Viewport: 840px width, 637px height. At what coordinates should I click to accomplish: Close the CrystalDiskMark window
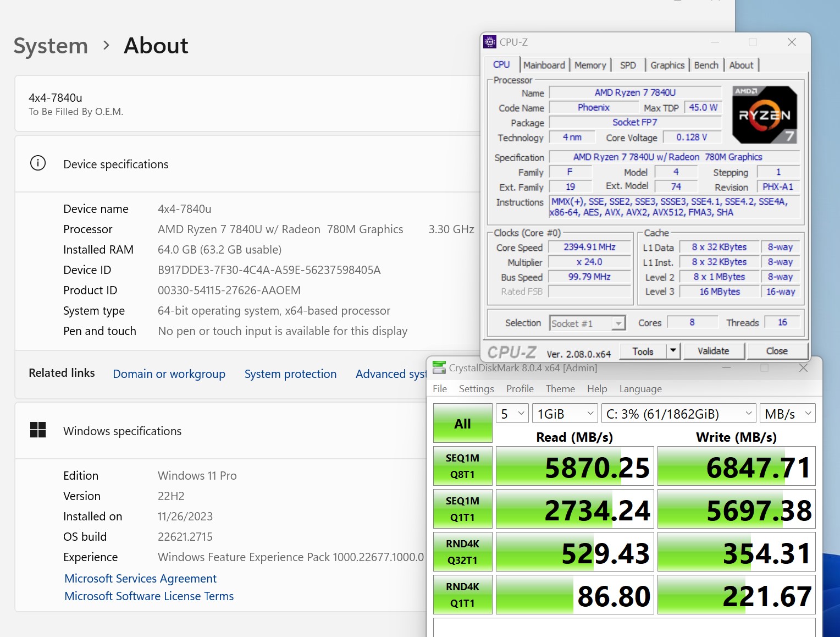(803, 368)
